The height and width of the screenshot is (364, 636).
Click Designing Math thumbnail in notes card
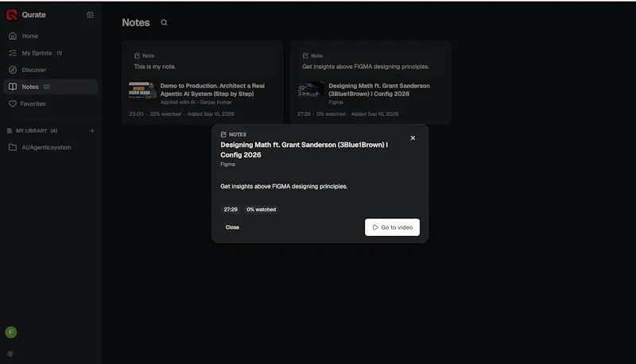311,90
